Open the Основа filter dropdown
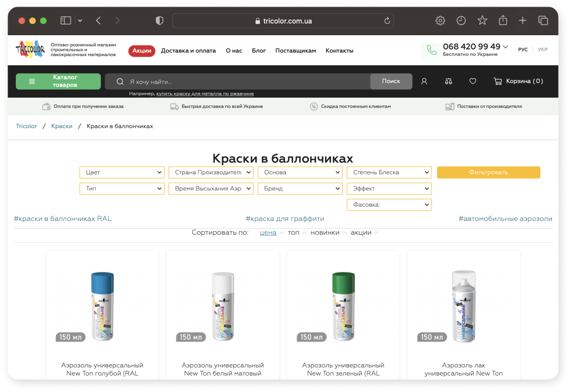Screen dimensions: 570x392 [x=300, y=172]
